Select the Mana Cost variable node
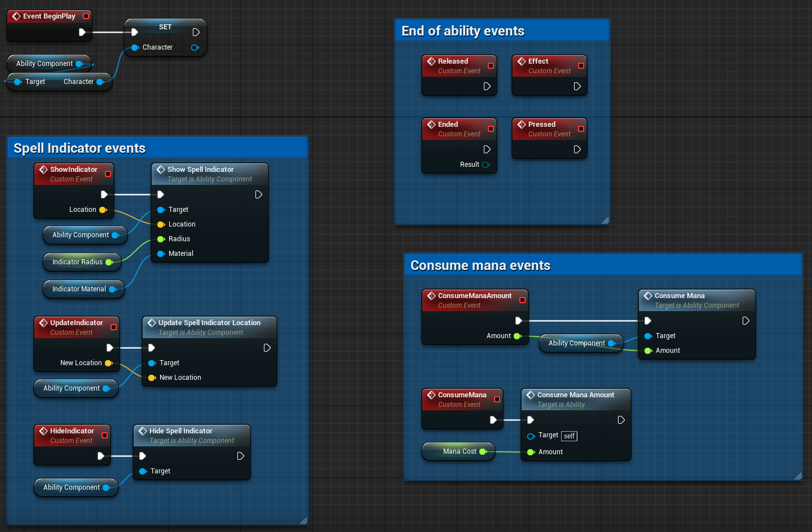Image resolution: width=812 pixels, height=532 pixels. point(459,451)
